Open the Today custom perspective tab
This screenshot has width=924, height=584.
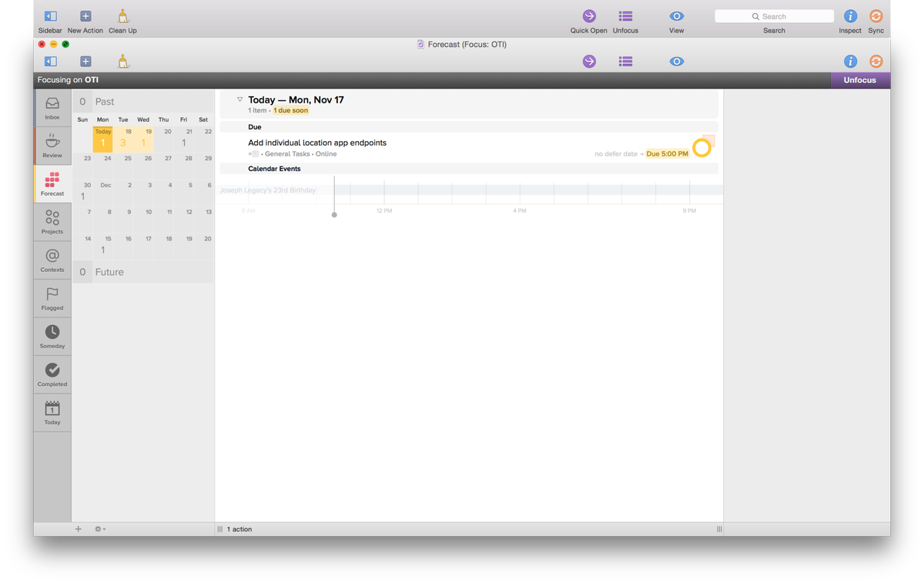[x=52, y=412]
